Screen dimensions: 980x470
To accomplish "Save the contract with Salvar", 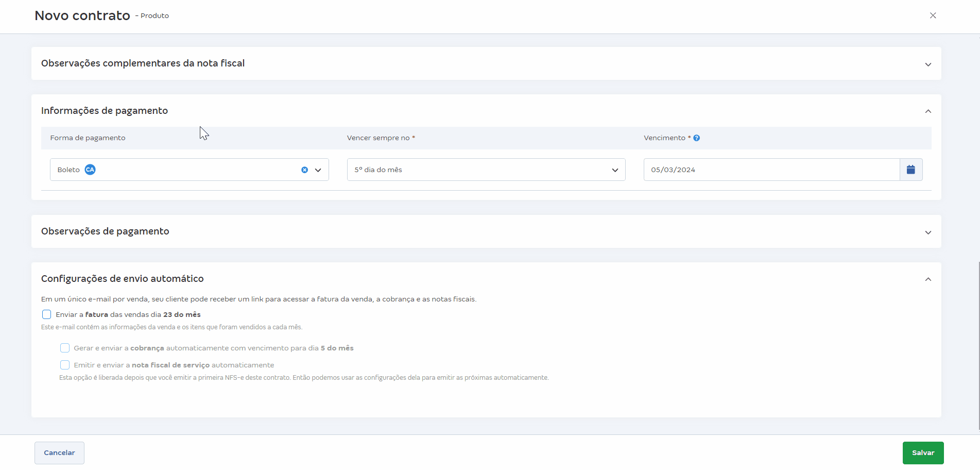I will 922,452.
